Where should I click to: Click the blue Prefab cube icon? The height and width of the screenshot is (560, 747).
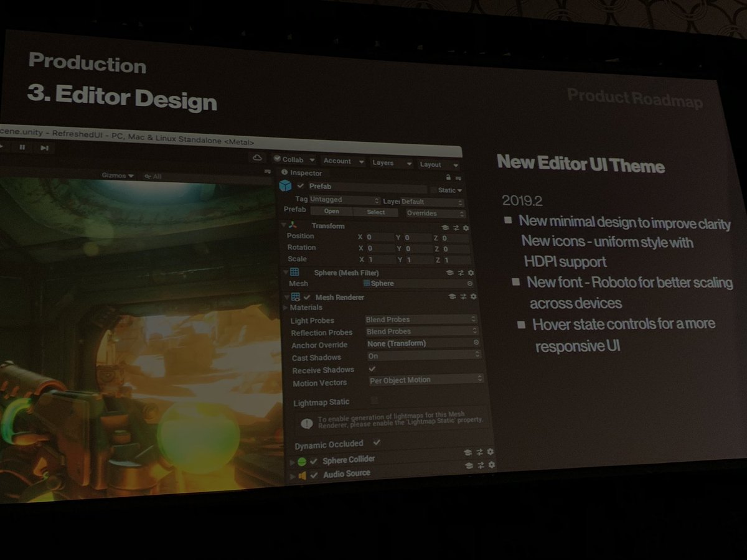[285, 185]
